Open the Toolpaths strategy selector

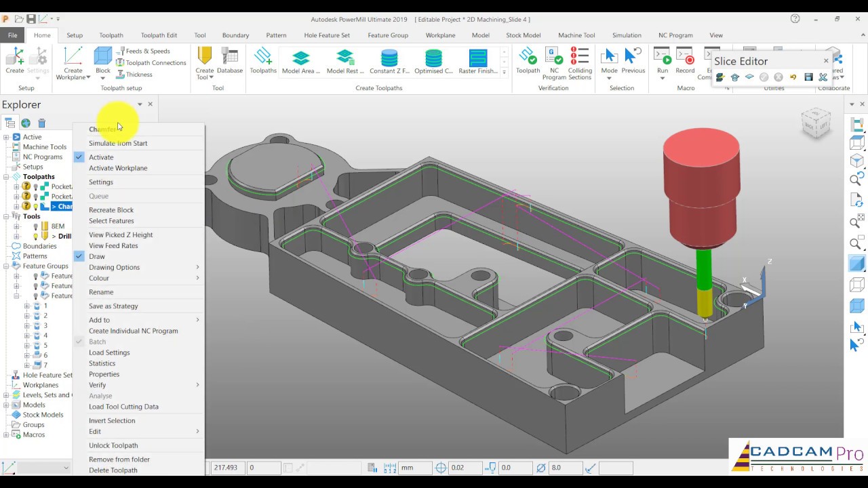(263, 60)
